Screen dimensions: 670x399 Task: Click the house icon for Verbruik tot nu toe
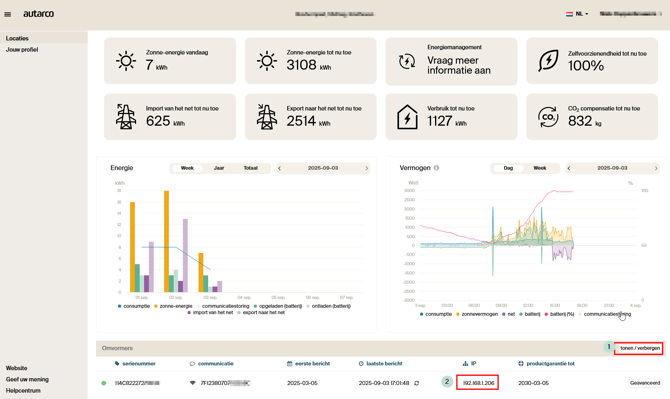[407, 117]
